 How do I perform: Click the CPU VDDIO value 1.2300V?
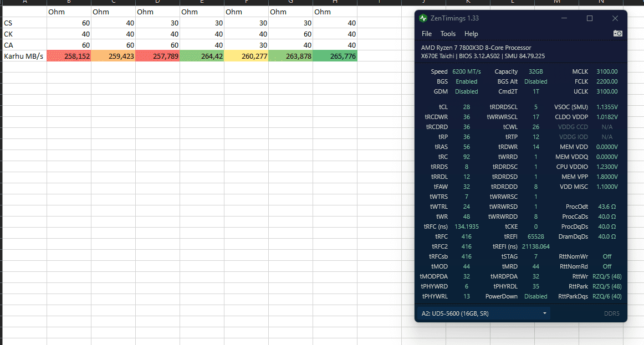pyautogui.click(x=607, y=167)
